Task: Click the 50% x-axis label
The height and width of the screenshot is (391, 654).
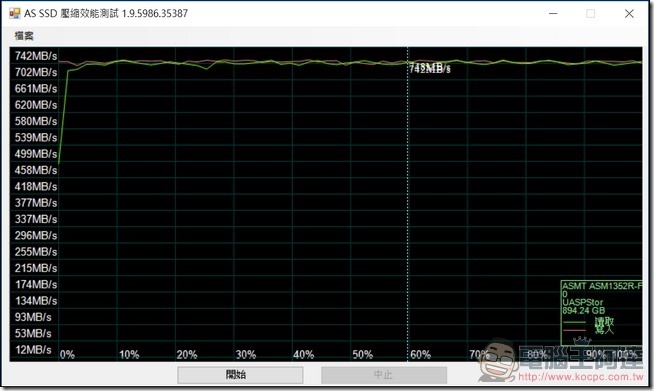Action: pyautogui.click(x=362, y=355)
